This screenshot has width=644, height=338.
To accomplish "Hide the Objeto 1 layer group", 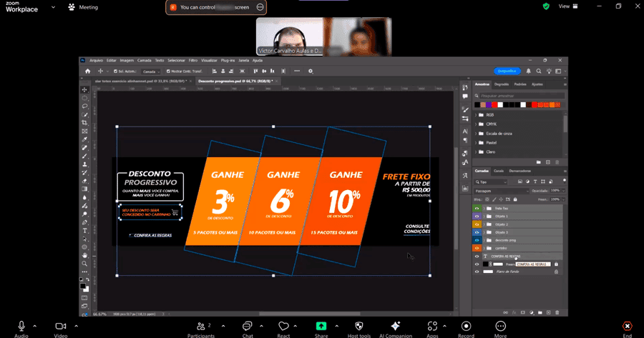I will (x=477, y=217).
